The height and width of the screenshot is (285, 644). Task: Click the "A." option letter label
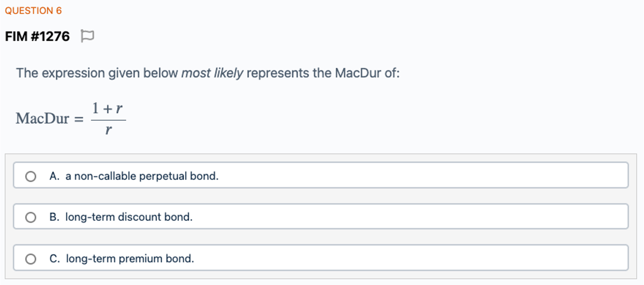point(54,176)
